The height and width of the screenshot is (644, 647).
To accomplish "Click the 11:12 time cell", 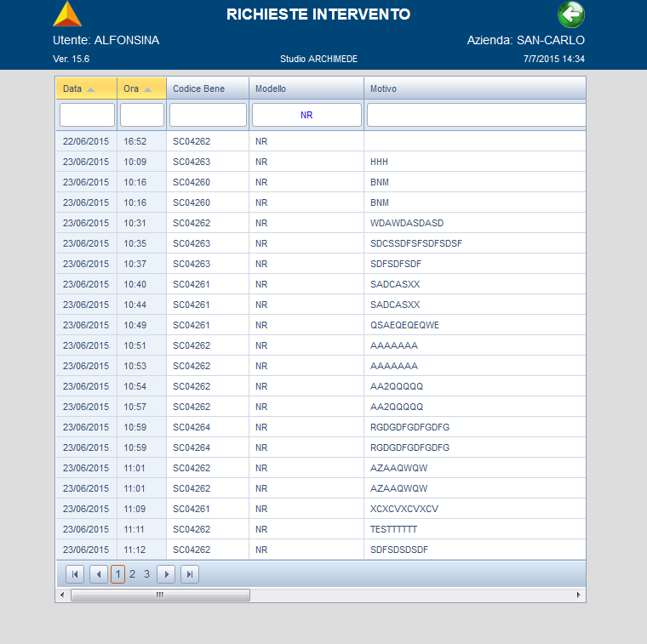I will tap(141, 550).
